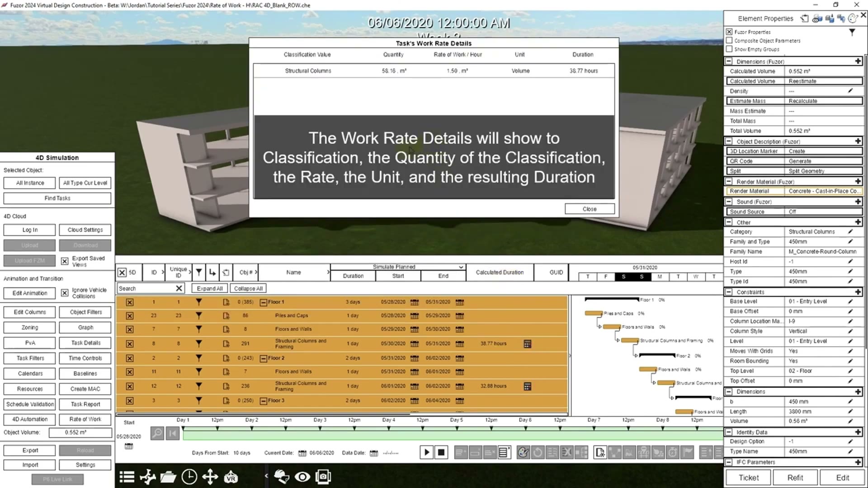Jump to simulation start
868x488 pixels.
[x=173, y=433]
